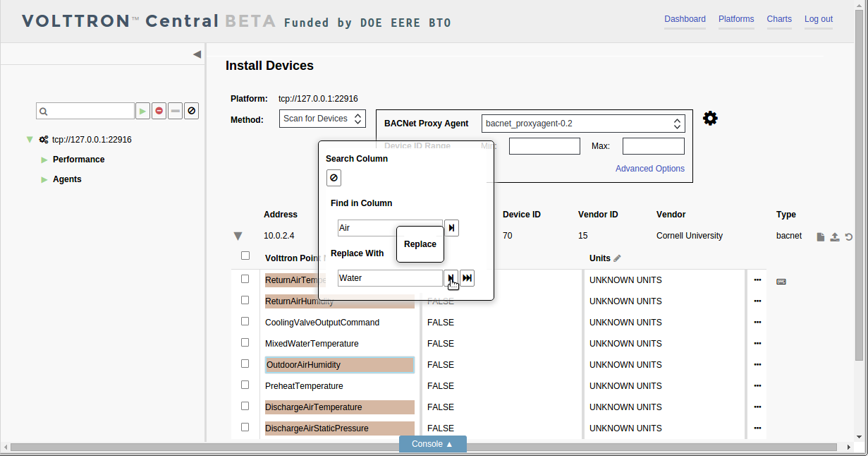Collapse the side panel with the left arrow

(x=197, y=54)
